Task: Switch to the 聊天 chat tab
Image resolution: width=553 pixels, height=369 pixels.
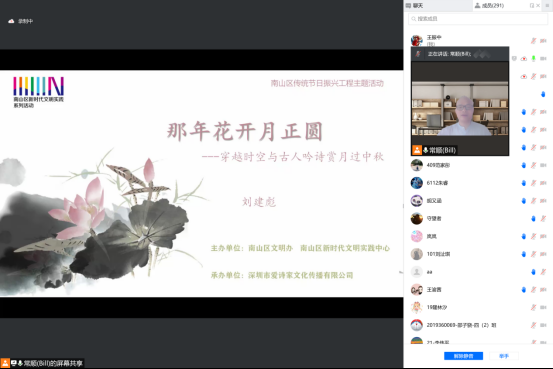Action: click(414, 5)
